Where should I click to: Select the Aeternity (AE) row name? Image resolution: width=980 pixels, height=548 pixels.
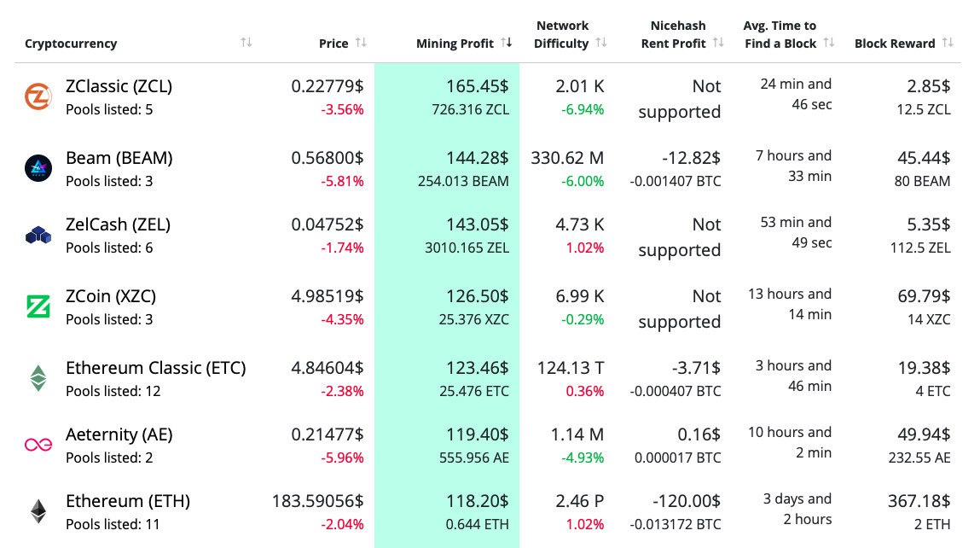point(119,434)
